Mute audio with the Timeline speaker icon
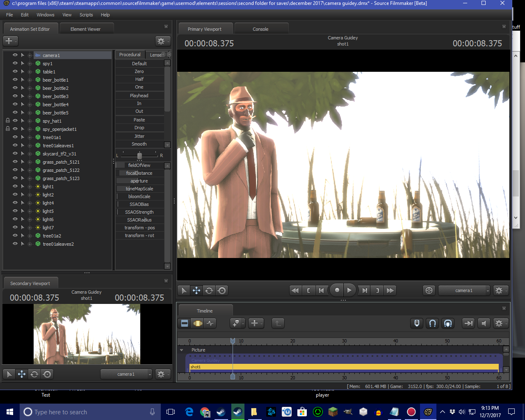525x420 pixels. [x=484, y=323]
